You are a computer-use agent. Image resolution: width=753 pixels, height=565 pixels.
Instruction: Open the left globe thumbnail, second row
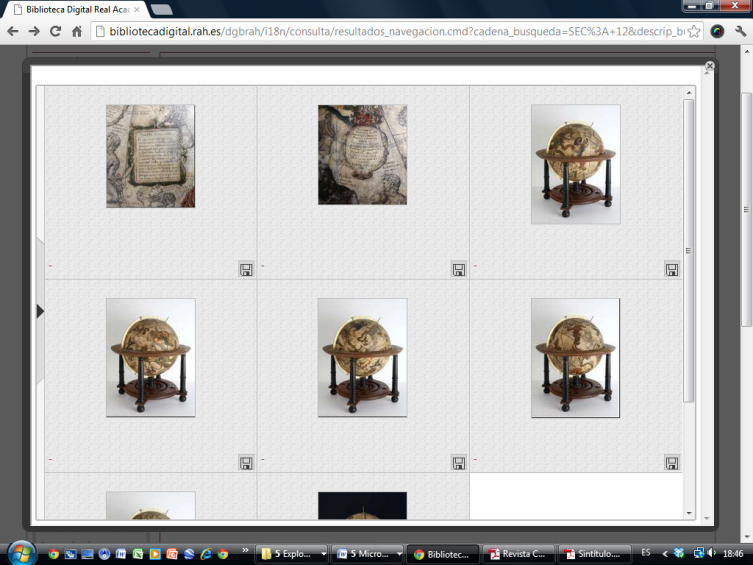[x=151, y=358]
